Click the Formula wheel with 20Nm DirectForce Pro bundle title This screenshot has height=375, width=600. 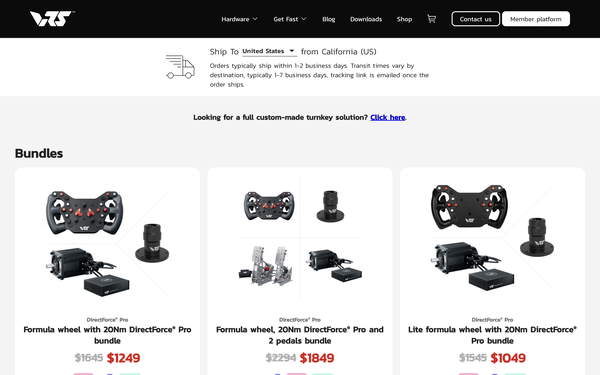click(107, 335)
